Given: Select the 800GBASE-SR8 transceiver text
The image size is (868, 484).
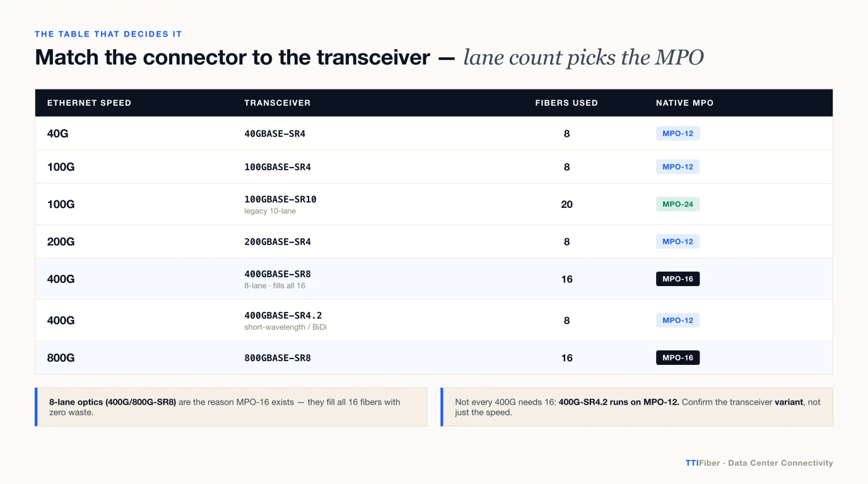Looking at the screenshot, I should click(278, 358).
